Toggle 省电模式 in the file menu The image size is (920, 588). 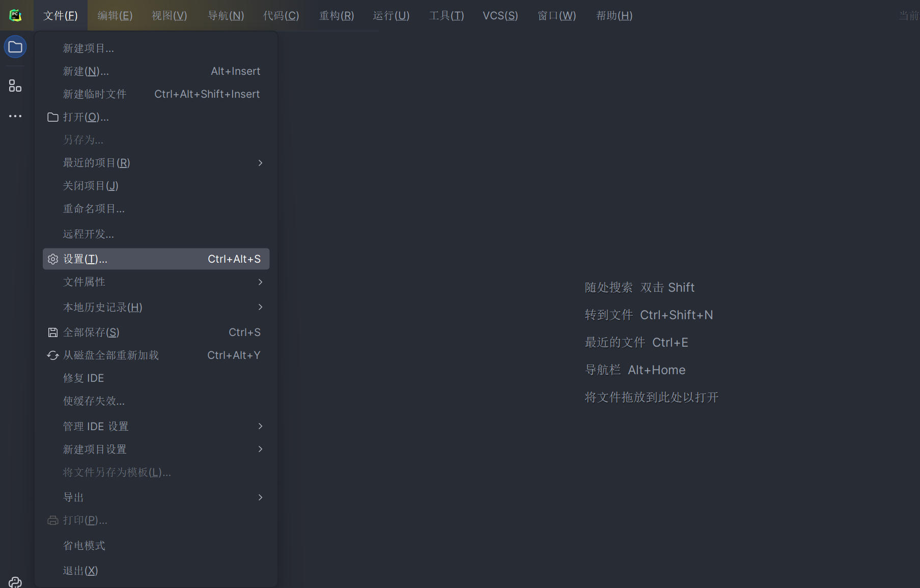[x=156, y=546]
